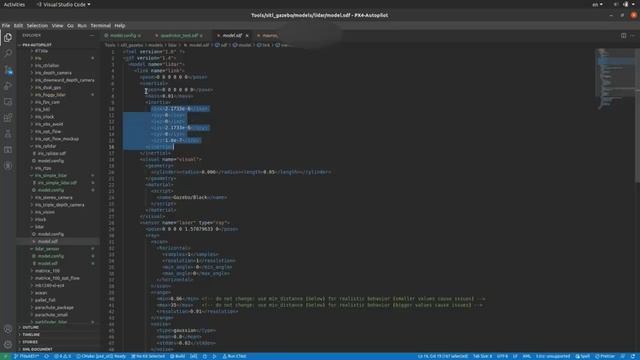Expand the TIMELINE section
Viewport: 640px width, 360px height.
click(x=31, y=335)
